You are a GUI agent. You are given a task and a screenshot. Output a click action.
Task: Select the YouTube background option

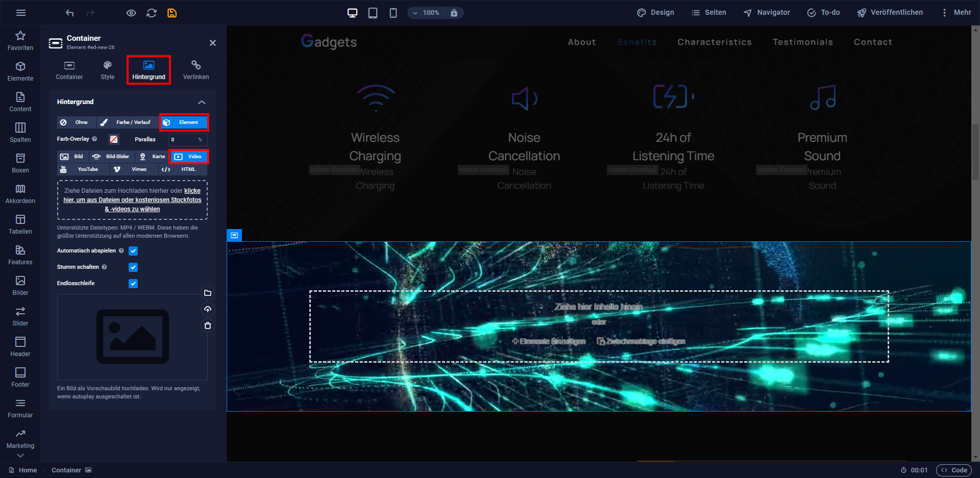click(83, 169)
